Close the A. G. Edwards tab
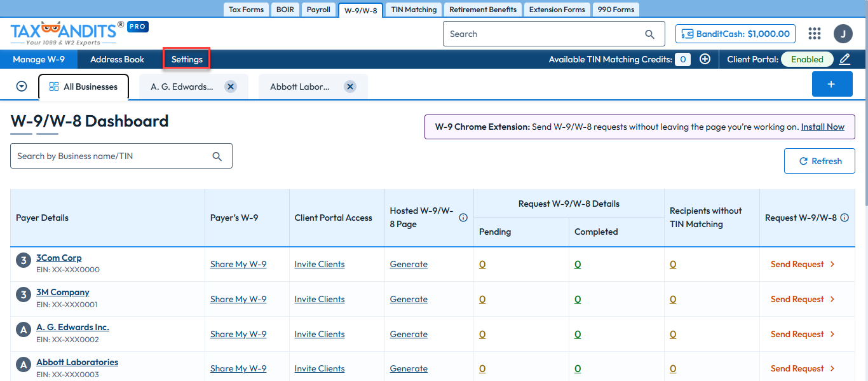The width and height of the screenshot is (868, 381). pyautogui.click(x=231, y=87)
